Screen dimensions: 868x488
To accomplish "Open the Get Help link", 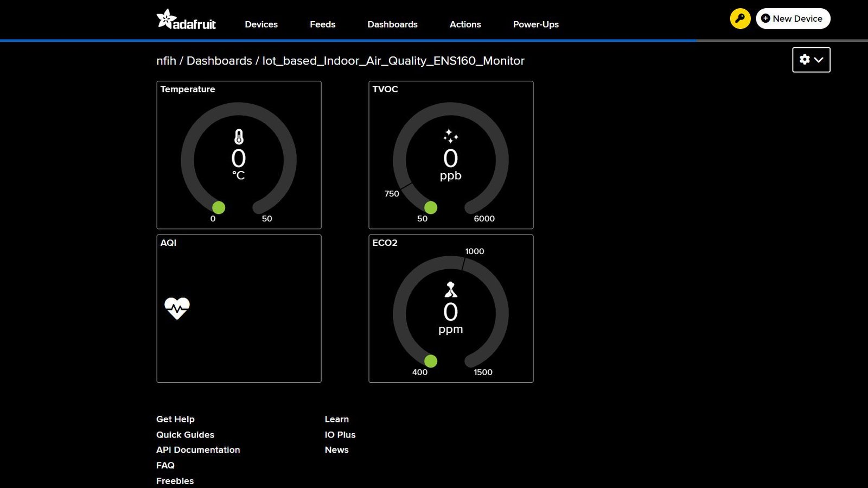I will coord(175,419).
